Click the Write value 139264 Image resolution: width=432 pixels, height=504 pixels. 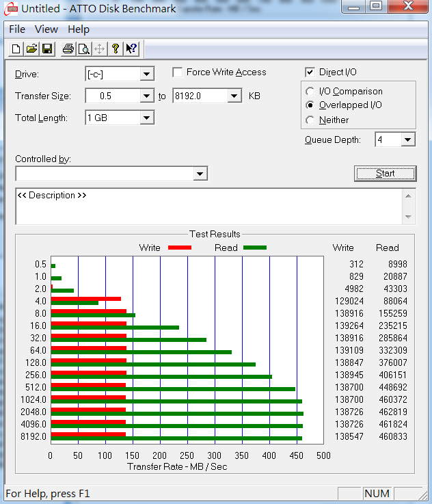349,326
